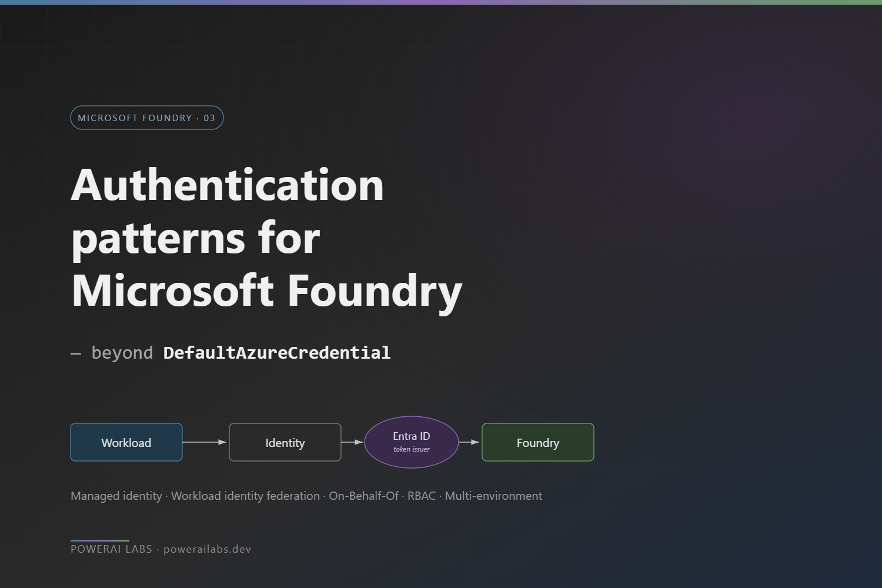The image size is (882, 588).
Task: Click "Workload identity federation" topic text
Action: pyautogui.click(x=245, y=496)
